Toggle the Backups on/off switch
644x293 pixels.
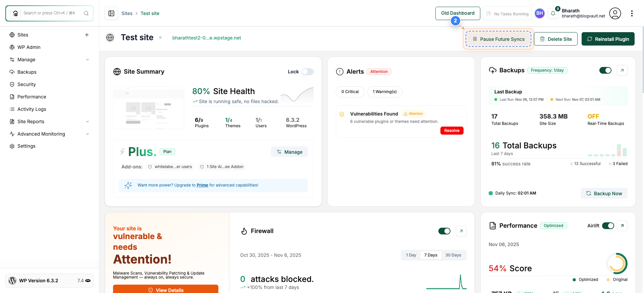pyautogui.click(x=605, y=70)
